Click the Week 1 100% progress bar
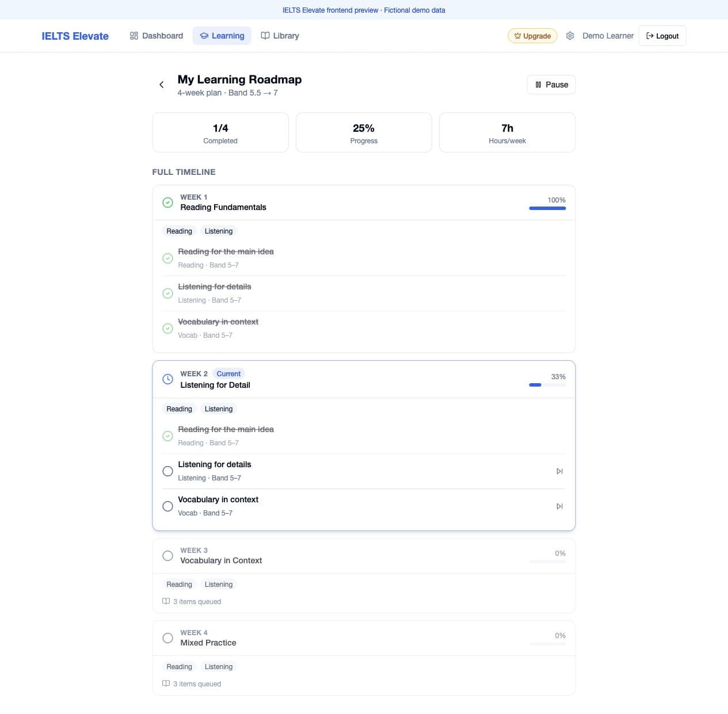 [547, 208]
